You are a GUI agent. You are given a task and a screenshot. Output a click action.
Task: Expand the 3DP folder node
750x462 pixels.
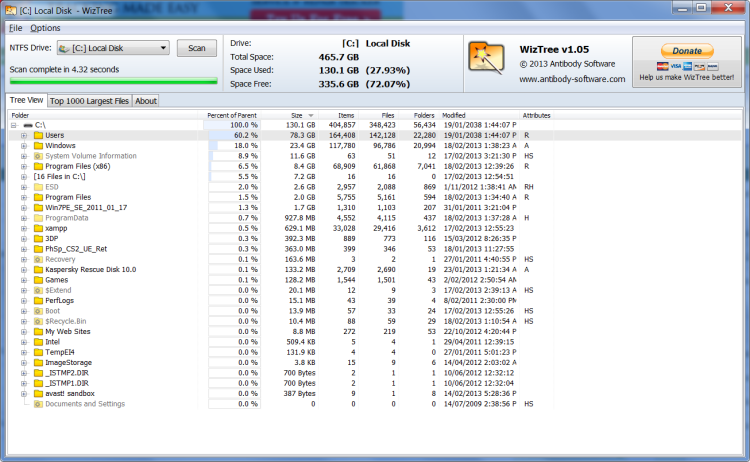coord(23,239)
